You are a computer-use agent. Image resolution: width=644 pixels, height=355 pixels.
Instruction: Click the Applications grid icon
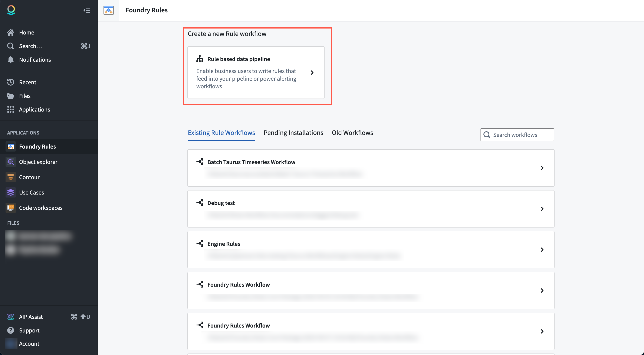click(x=10, y=109)
